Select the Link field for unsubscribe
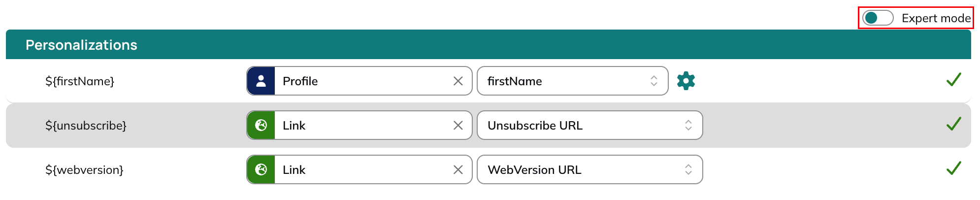Image resolution: width=980 pixels, height=200 pixels. (x=359, y=125)
